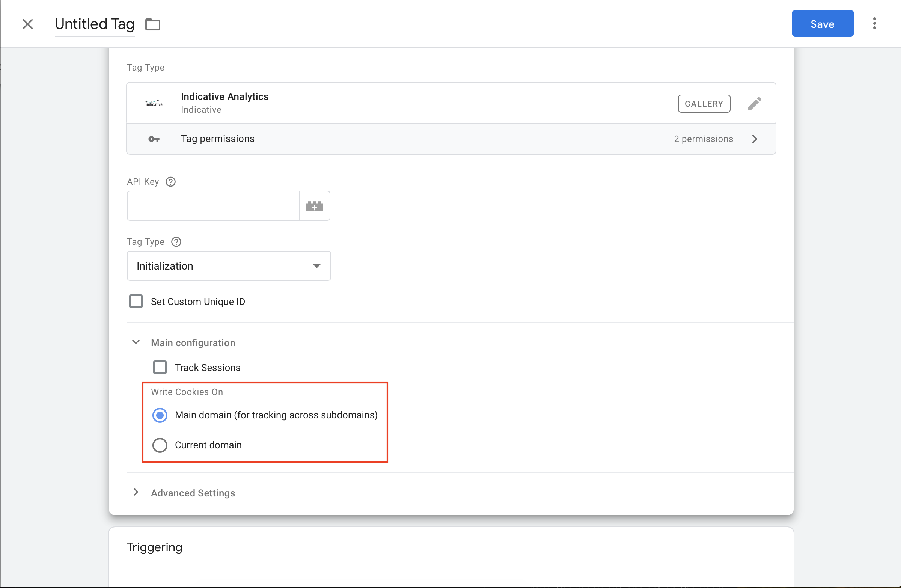Select Current domain radio option
The height and width of the screenshot is (588, 901).
(x=160, y=445)
